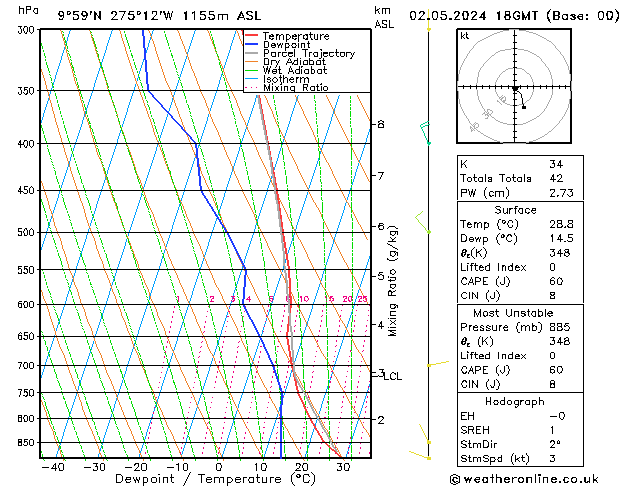Click the '700' pressure level label

[x=28, y=366]
